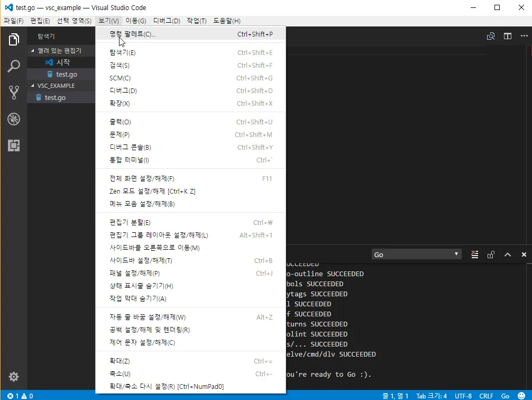Image resolution: width=532 pixels, height=400 pixels.
Task: Click Go language mode in status bar
Action: coord(505,396)
